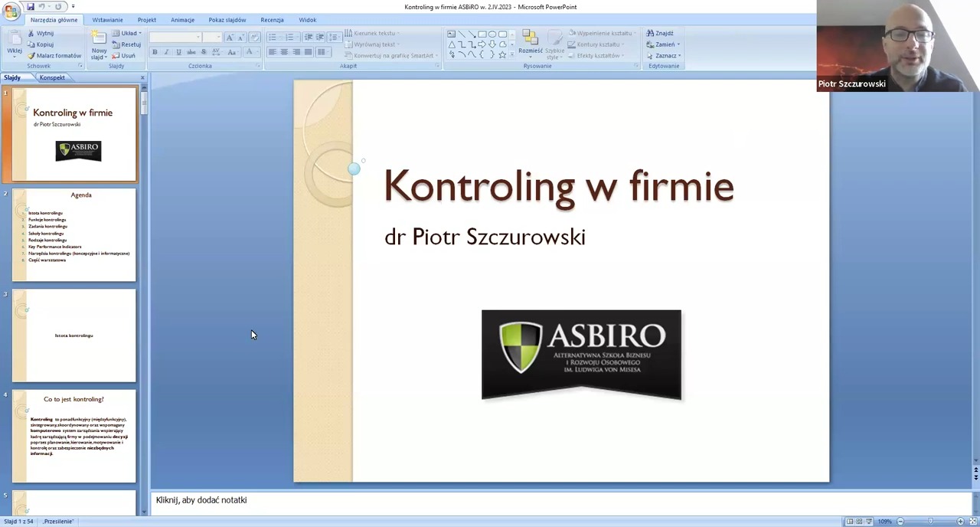980x527 pixels.
Task: Open the Czcionka font dialog launcher
Action: tap(258, 66)
